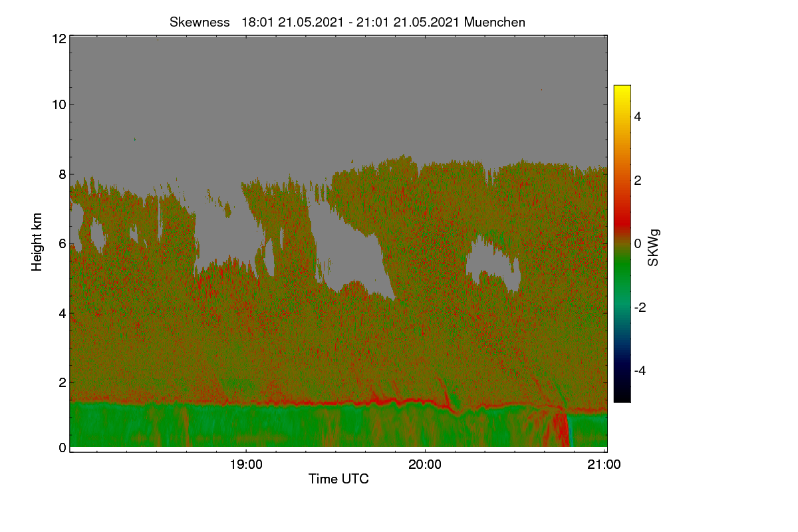The height and width of the screenshot is (532, 798).
Task: Click the Height km axis title
Action: (37, 242)
